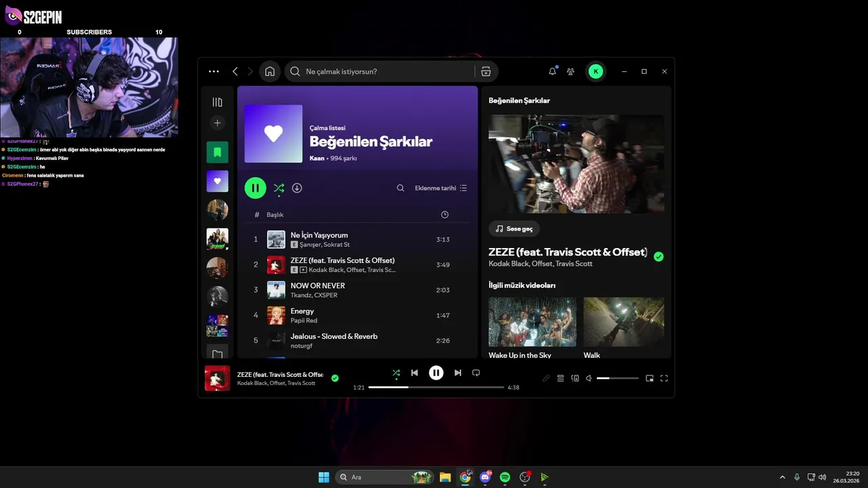Open the lyrics microphone icon
This screenshot has height=488, width=868.
click(546, 378)
